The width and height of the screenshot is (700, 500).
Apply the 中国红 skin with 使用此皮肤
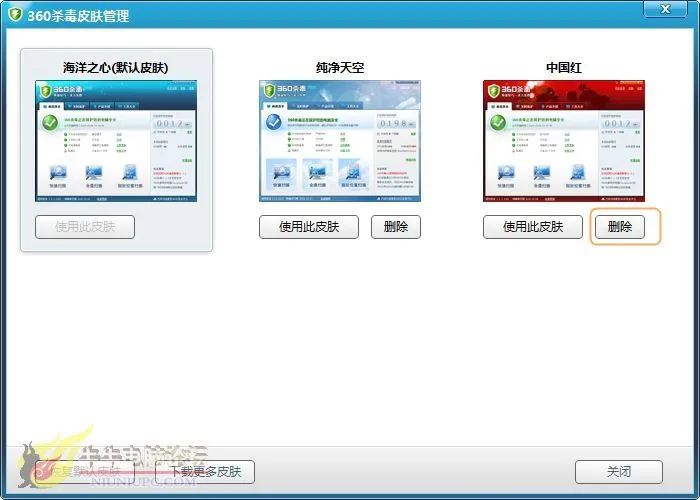pyautogui.click(x=533, y=227)
